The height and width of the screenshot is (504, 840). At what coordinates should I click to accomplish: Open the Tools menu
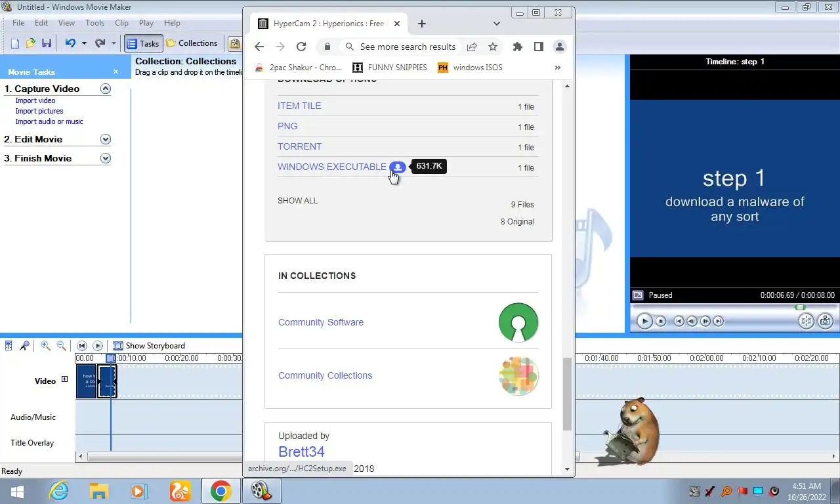94,23
